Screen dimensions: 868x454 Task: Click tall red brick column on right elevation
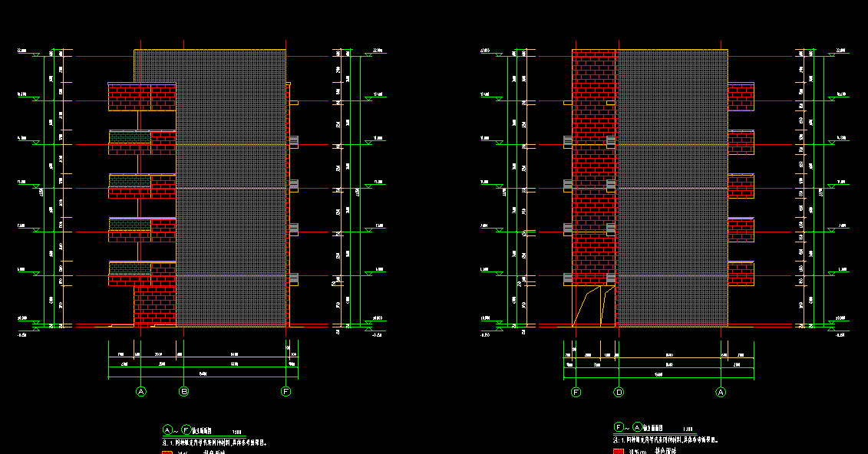[594, 169]
